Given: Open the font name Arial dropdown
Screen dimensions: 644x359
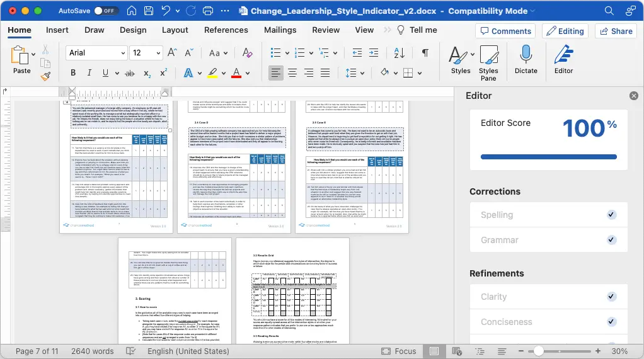Looking at the screenshot, I should pos(123,53).
